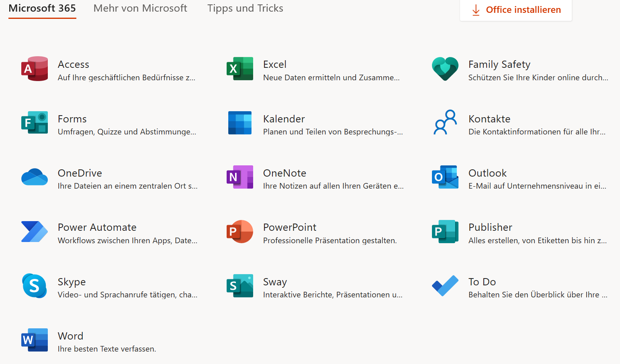Screen dimensions: 620x364
Task: Click description 'Ihre Notizen auf allen Ihren Geräten e...'
Action: coord(334,186)
